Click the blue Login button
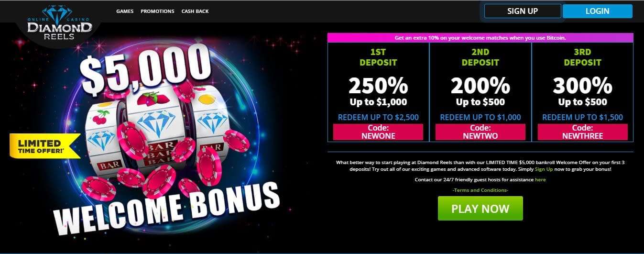The width and height of the screenshot is (644, 254). point(598,11)
